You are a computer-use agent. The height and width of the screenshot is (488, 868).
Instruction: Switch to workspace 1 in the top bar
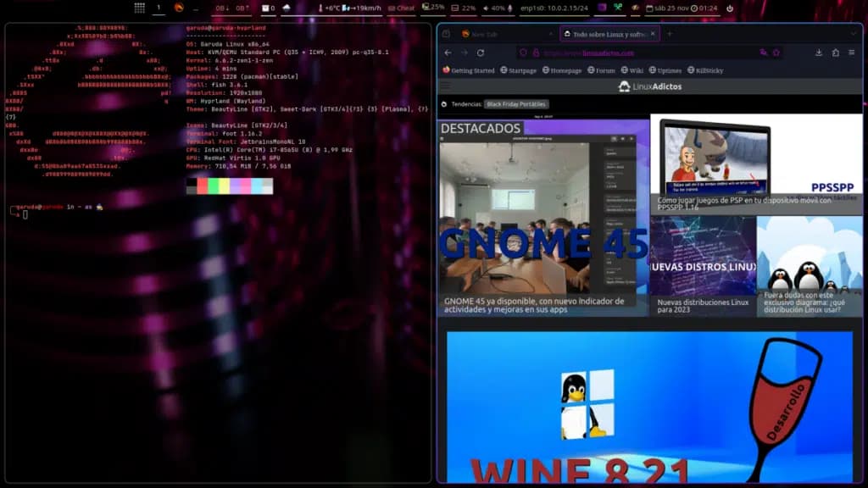[x=159, y=8]
